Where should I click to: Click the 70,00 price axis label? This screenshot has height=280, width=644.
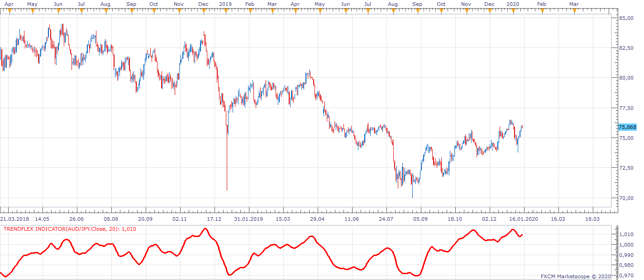(626, 198)
